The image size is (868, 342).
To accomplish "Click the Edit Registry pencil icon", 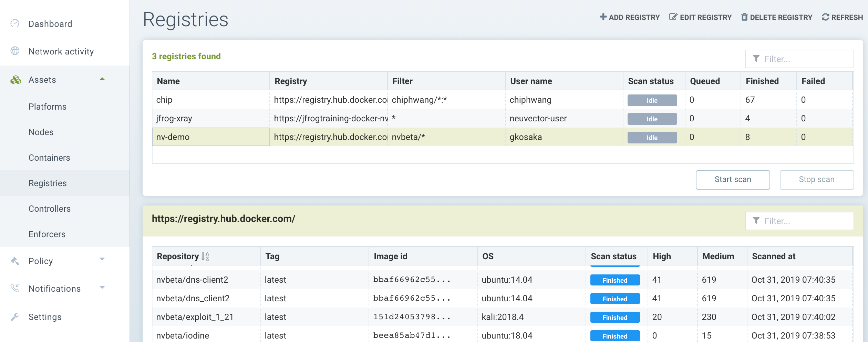I will (673, 17).
